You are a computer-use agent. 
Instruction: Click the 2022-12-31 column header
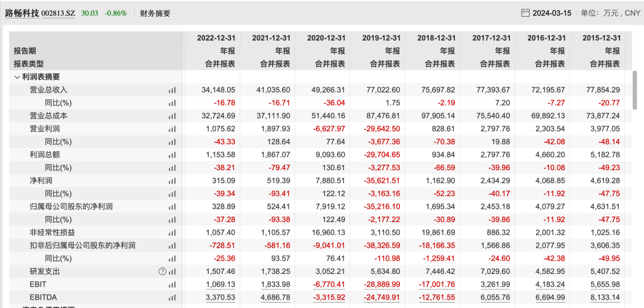pyautogui.click(x=216, y=38)
